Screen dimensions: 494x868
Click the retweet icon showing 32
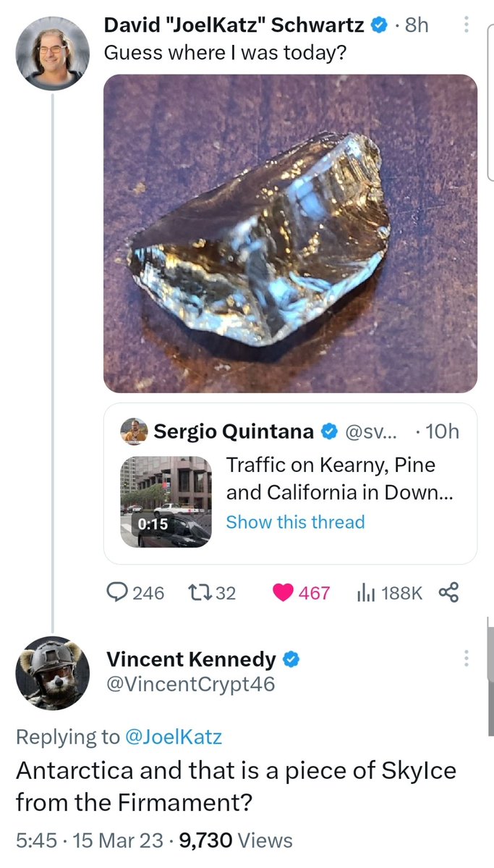click(197, 593)
